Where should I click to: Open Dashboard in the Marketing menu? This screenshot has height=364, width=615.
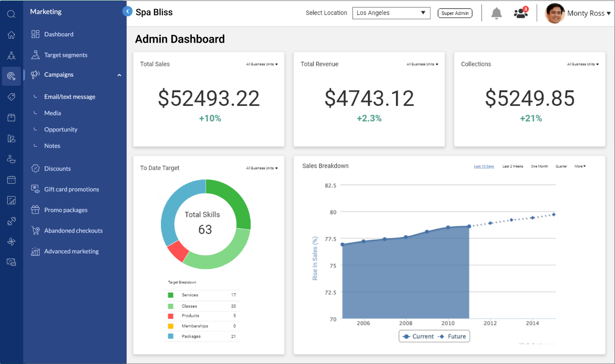coord(59,34)
